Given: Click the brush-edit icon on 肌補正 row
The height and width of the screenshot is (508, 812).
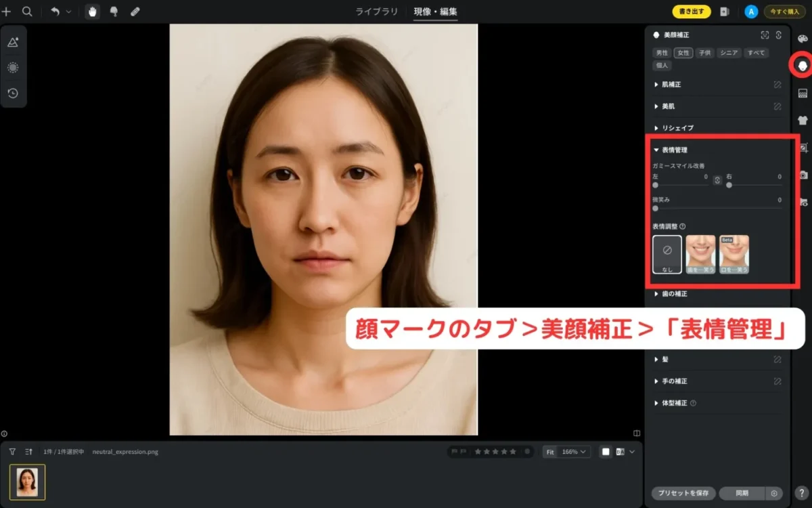Looking at the screenshot, I should point(777,85).
